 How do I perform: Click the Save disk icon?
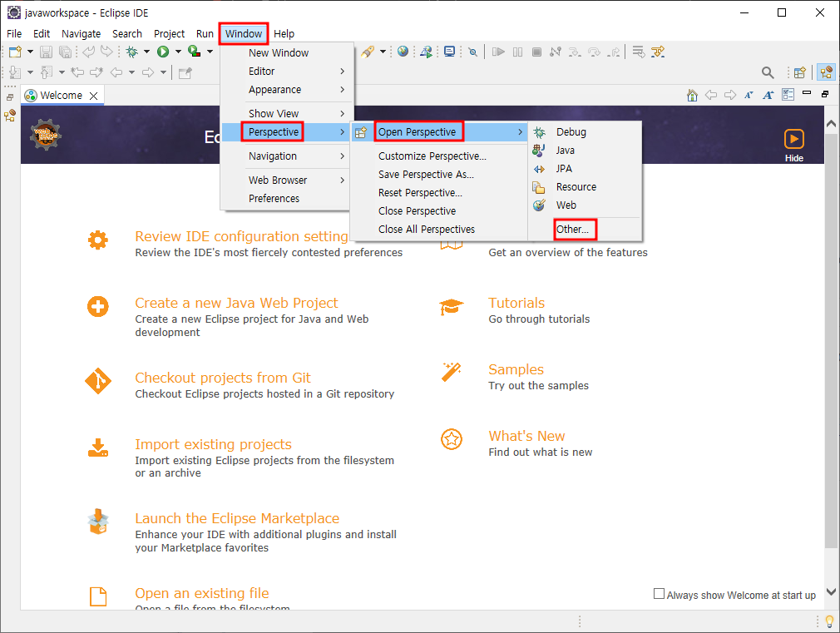pos(46,52)
